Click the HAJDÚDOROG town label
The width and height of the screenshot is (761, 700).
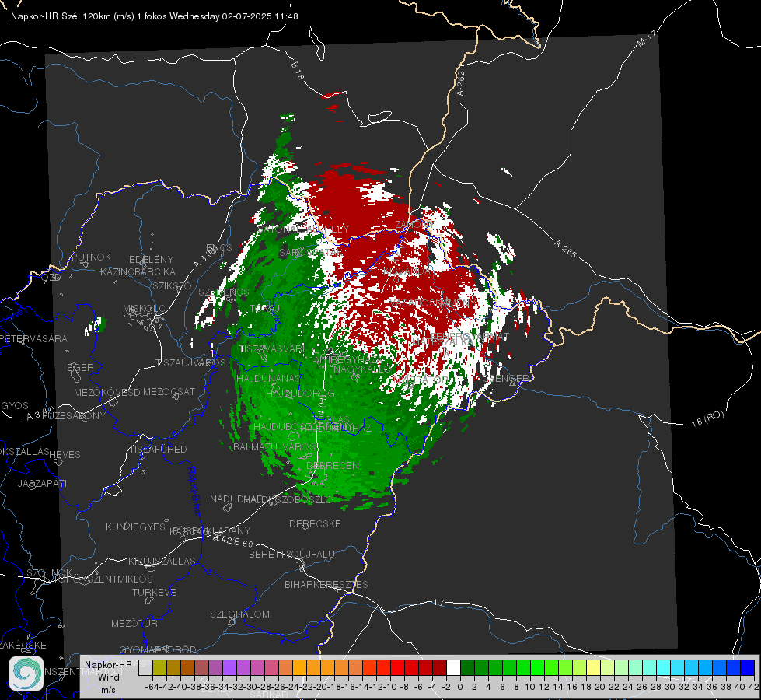[x=300, y=393]
